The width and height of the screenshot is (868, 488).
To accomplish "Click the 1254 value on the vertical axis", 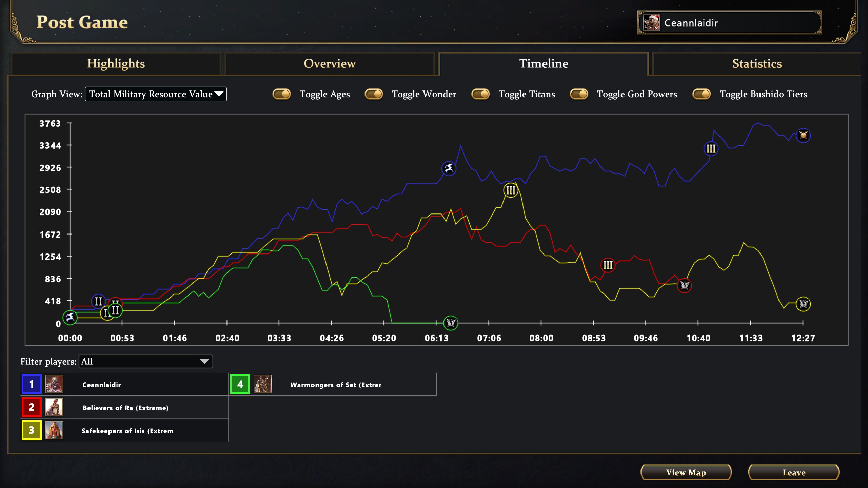I will 50,257.
